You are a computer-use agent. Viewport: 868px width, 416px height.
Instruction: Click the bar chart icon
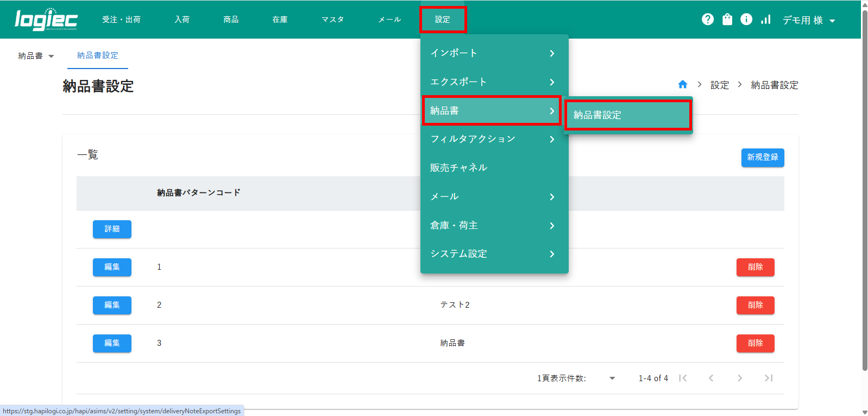[766, 20]
